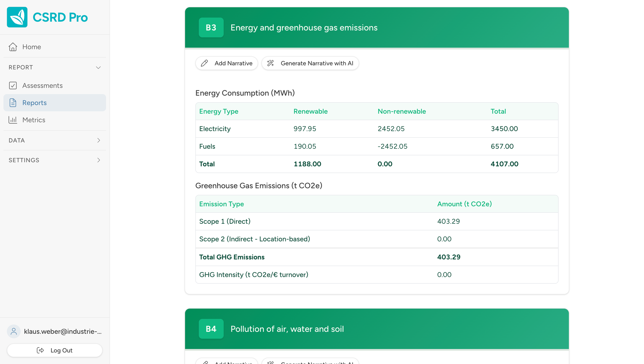Click Generate Narrative with AI
Viewport: 644px width, 364px height.
click(310, 63)
